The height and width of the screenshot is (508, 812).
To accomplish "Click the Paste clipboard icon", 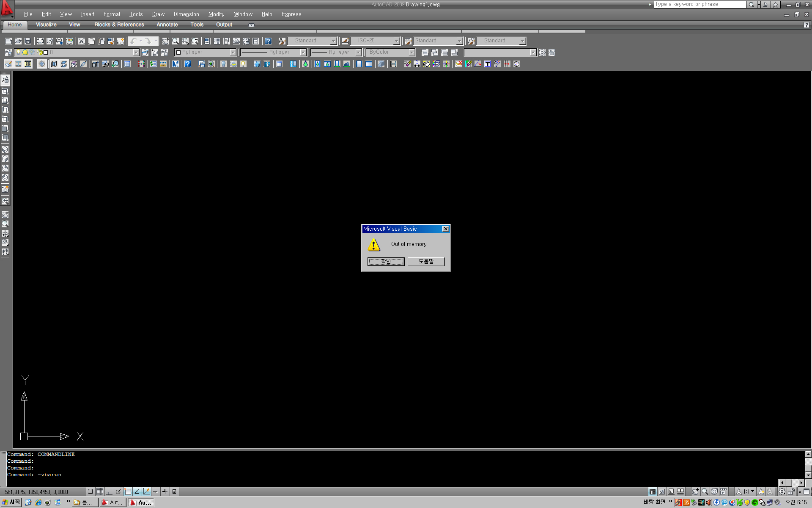I will pos(101,41).
